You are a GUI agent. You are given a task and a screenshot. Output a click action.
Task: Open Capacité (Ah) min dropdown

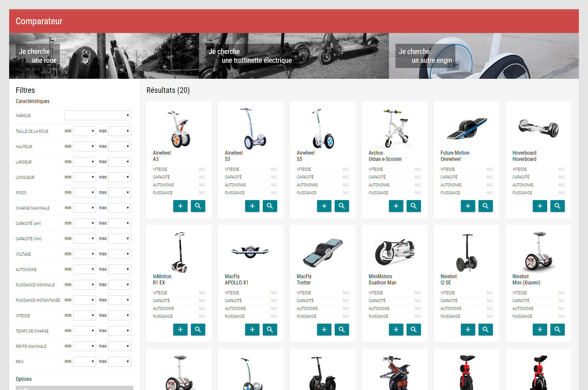coord(85,223)
